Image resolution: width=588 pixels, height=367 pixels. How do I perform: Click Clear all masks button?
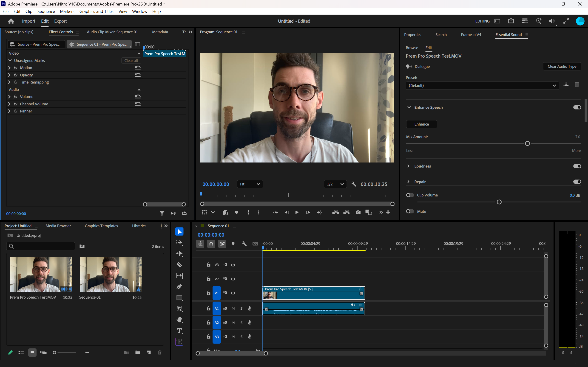click(x=131, y=60)
